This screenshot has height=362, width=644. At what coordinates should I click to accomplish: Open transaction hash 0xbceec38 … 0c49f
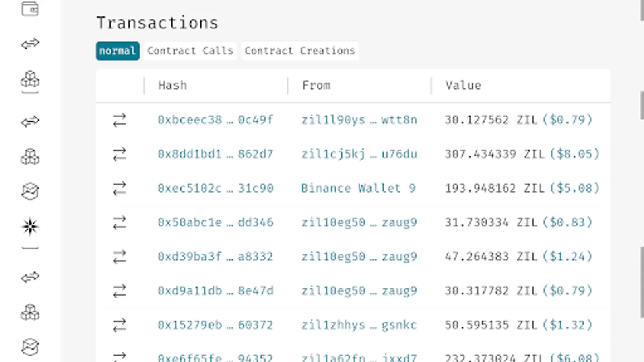point(215,120)
